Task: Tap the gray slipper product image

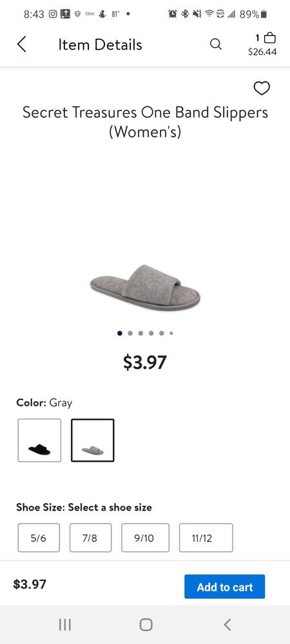Action: pos(145,287)
